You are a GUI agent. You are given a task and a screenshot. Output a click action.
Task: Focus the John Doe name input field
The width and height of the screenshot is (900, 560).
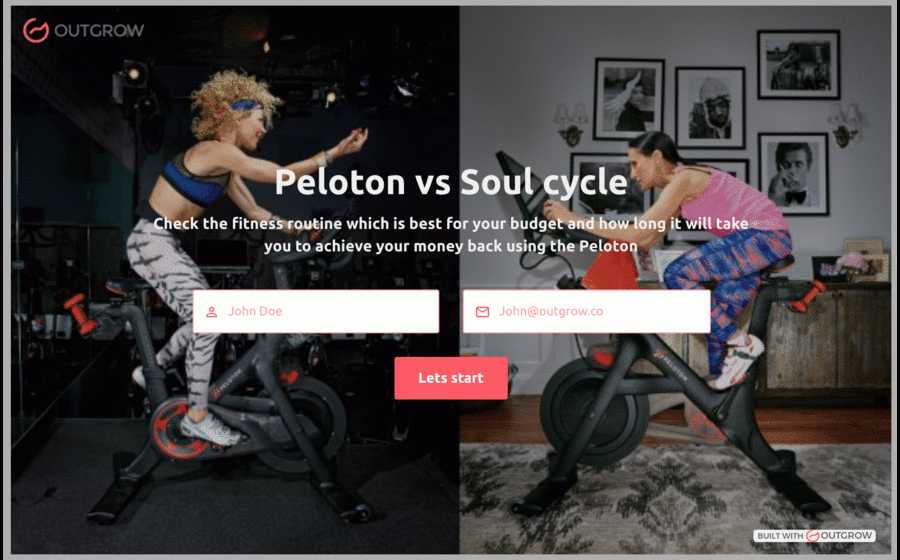point(316,311)
